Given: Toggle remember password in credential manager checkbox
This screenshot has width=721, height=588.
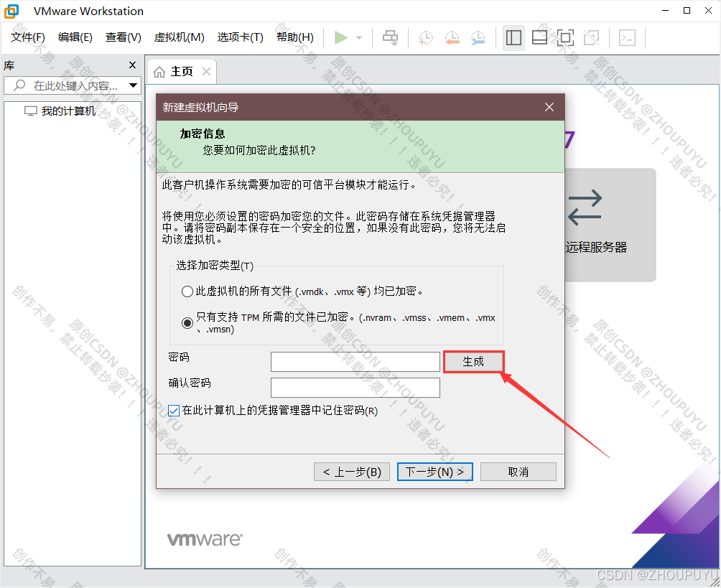Looking at the screenshot, I should [173, 411].
